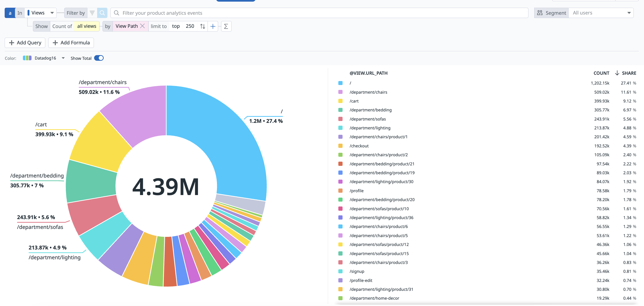
Task: Click the all views measure selector
Action: click(86, 26)
